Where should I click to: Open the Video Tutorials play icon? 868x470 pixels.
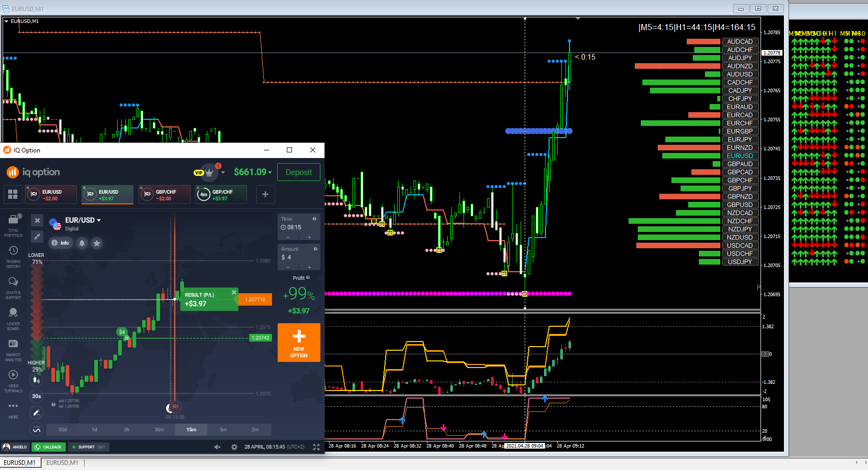point(13,375)
